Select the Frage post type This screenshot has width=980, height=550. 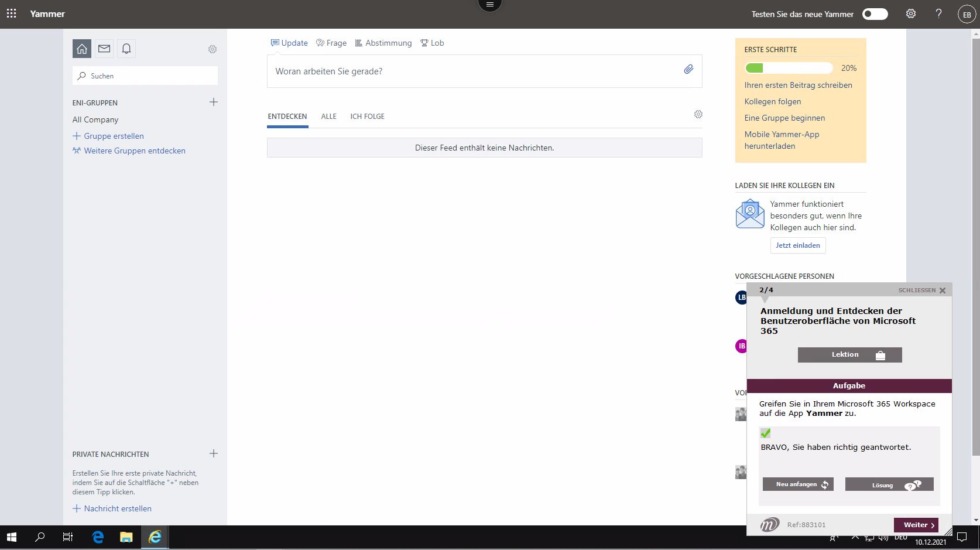click(x=331, y=43)
